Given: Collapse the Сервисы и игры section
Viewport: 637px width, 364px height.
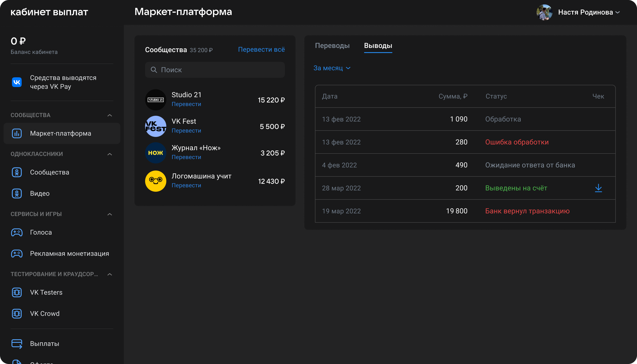Looking at the screenshot, I should coord(110,214).
